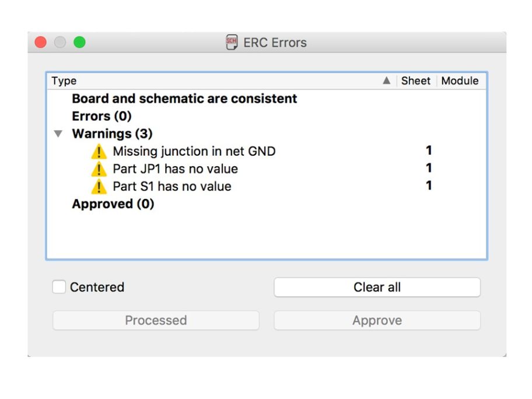This screenshot has width=532, height=399.
Task: Click the warning icon beside Part JP1
Action: tap(99, 169)
